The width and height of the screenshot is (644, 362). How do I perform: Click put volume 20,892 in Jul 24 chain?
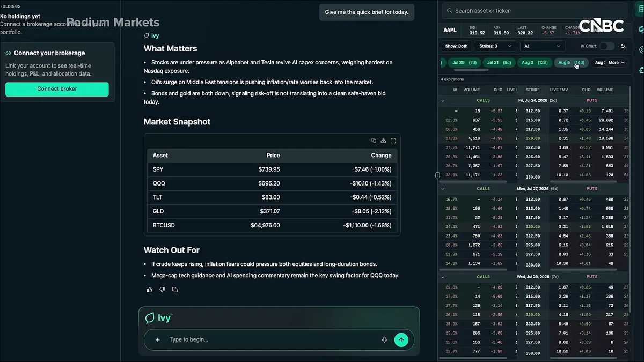(606, 120)
